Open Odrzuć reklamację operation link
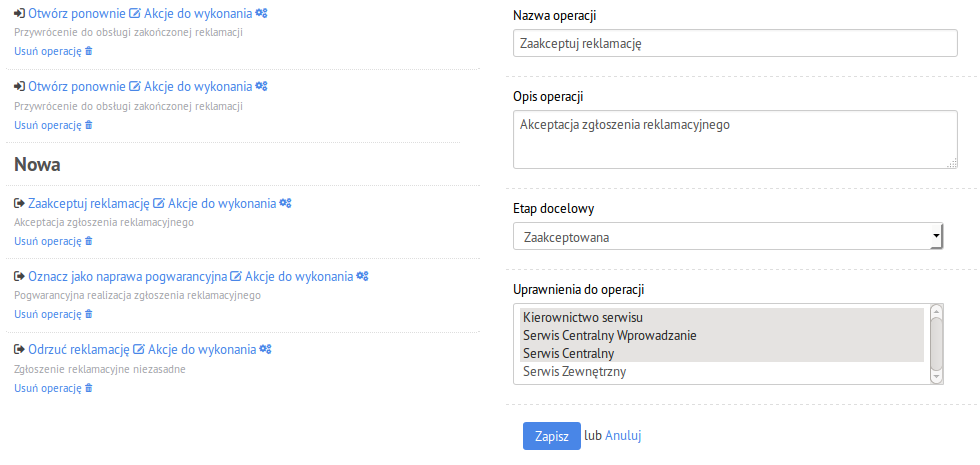This screenshot has height=465, width=980. click(x=79, y=349)
